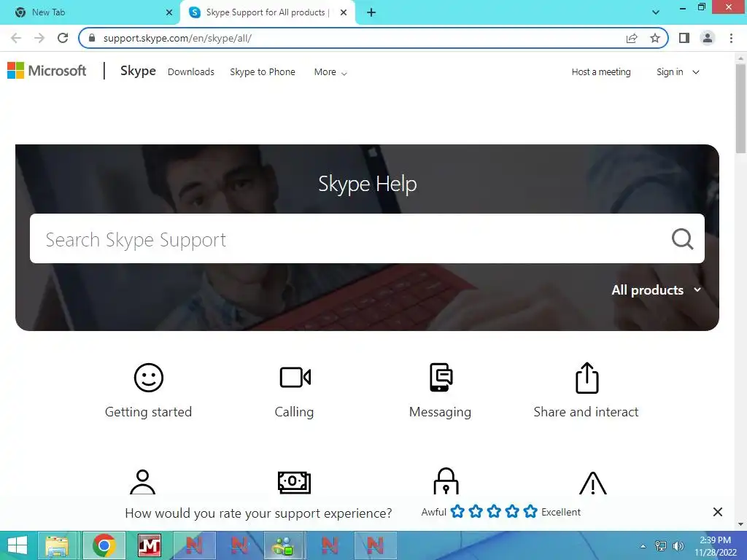Rate support one star (Awful)
This screenshot has height=560, width=747.
point(457,511)
